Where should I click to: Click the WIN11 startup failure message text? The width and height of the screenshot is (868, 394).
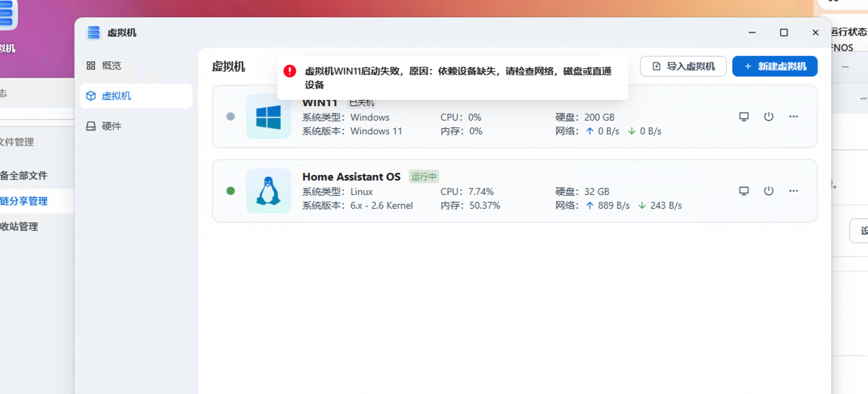[458, 78]
